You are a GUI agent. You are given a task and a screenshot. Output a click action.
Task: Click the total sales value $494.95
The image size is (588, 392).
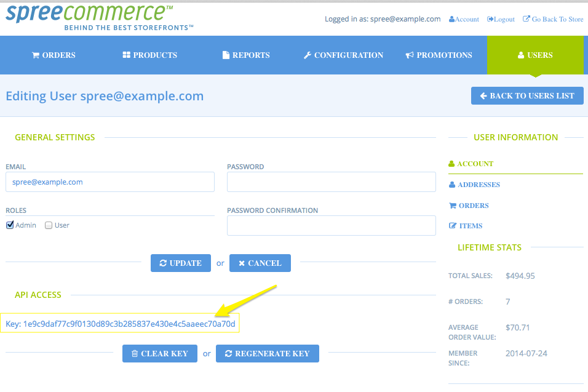click(x=520, y=276)
